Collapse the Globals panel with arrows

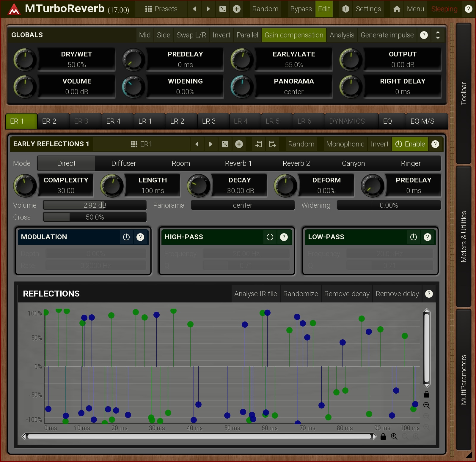438,35
